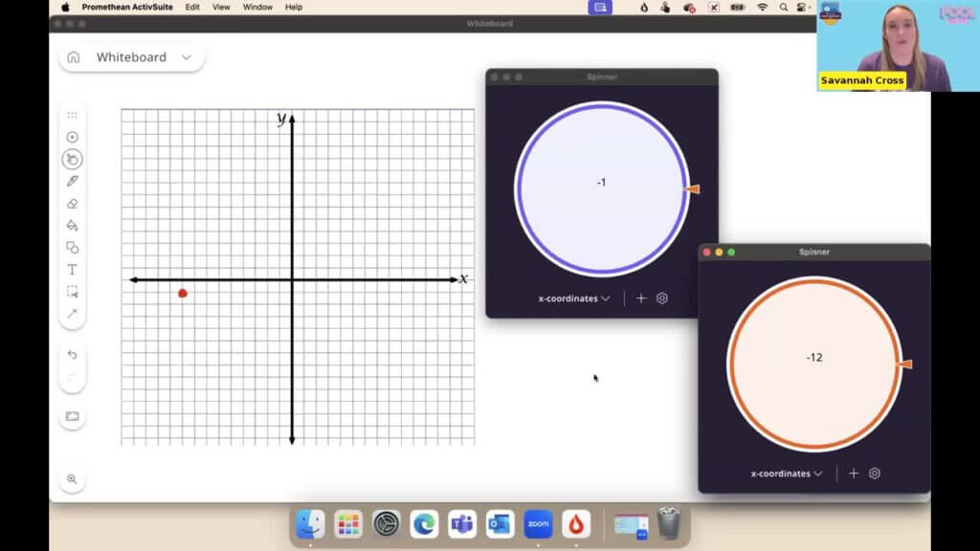Open the Edit menu

click(192, 7)
